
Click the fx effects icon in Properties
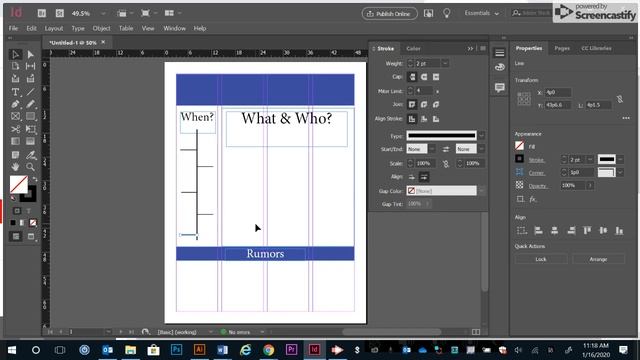pos(533,199)
